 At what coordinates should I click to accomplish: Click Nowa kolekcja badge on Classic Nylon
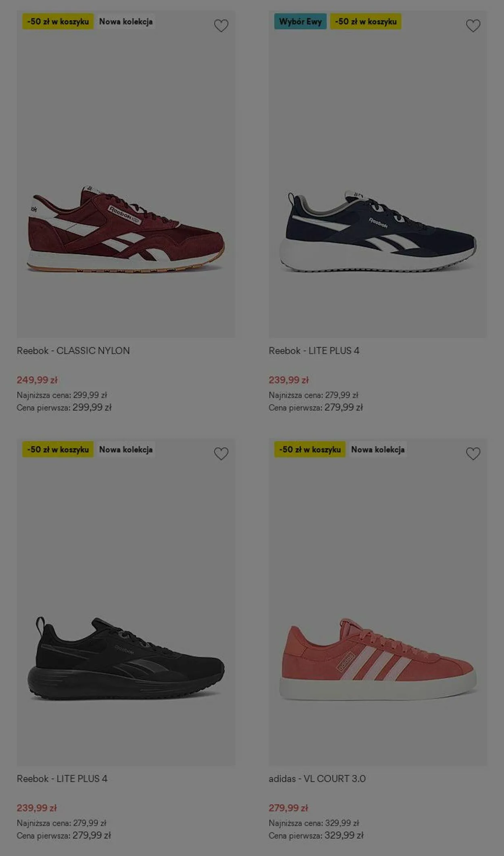[x=126, y=21]
